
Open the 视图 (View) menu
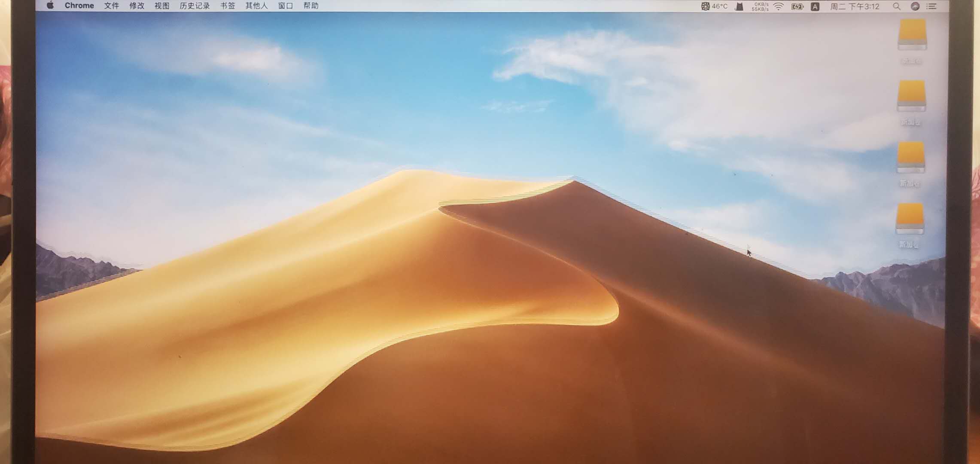point(162,6)
